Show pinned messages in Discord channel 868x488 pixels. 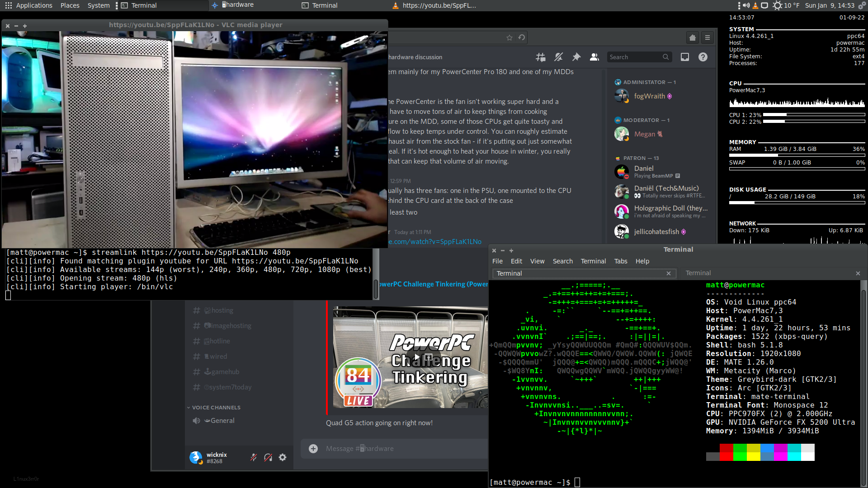click(x=576, y=57)
